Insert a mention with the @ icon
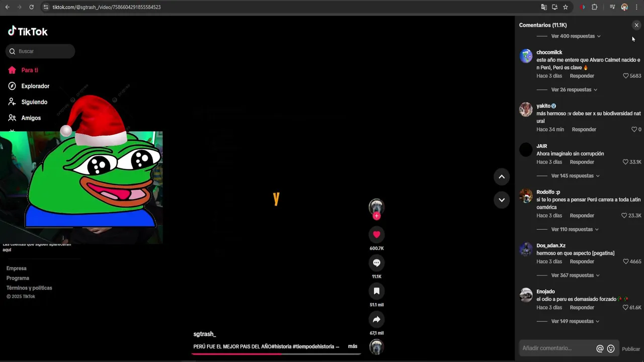This screenshot has height=362, width=644. 600,348
